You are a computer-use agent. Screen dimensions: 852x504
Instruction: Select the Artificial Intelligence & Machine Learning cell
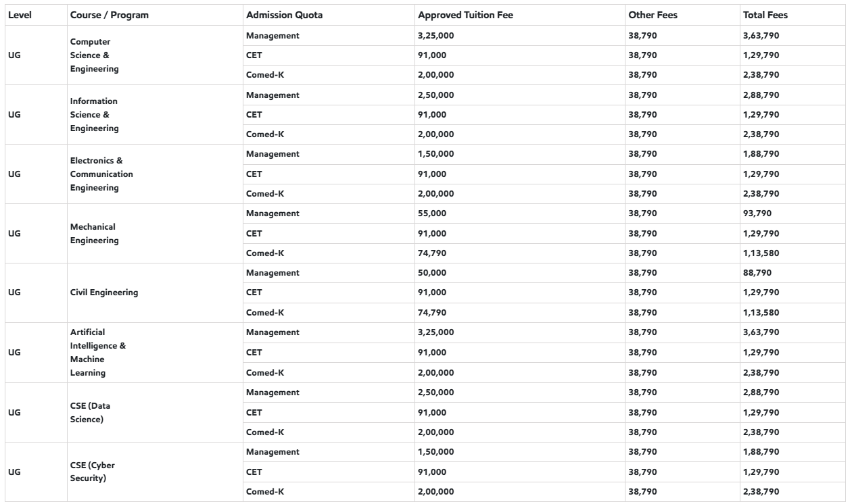pyautogui.click(x=98, y=352)
